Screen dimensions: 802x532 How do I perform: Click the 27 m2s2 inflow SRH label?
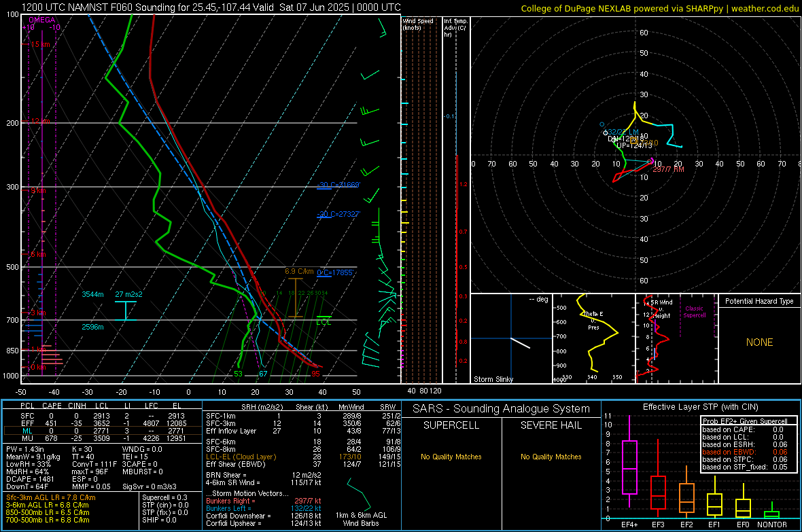(128, 295)
